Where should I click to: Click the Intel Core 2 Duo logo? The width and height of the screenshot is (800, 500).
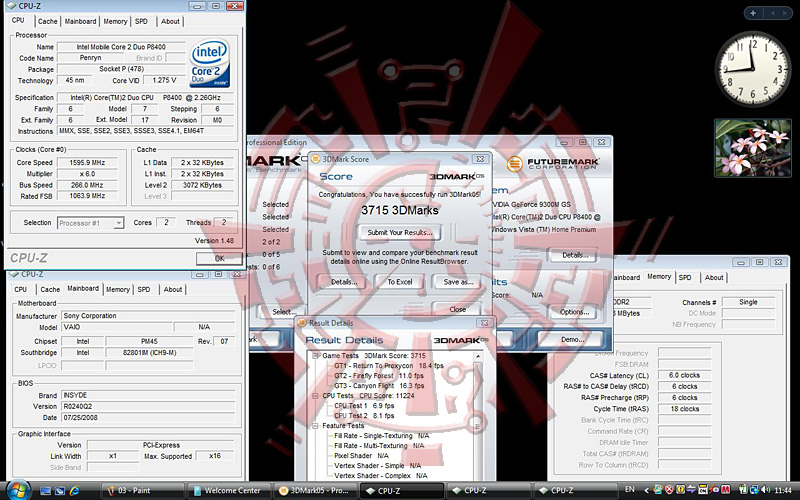(210, 63)
